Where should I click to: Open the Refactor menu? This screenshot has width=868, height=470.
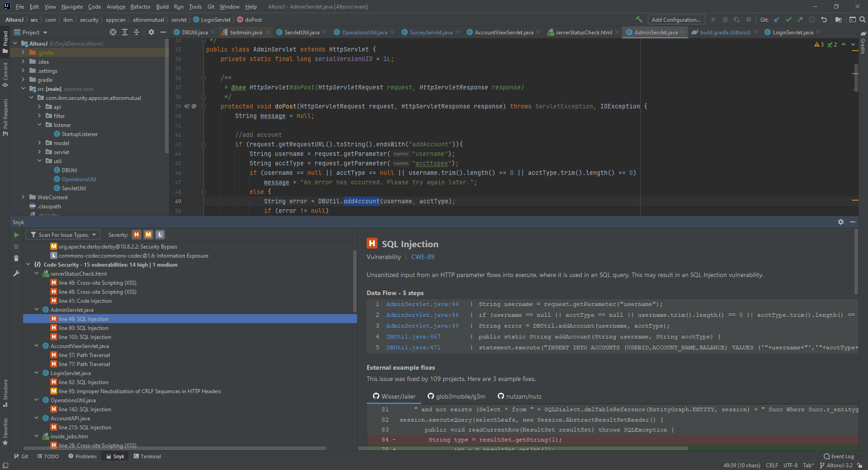point(140,6)
